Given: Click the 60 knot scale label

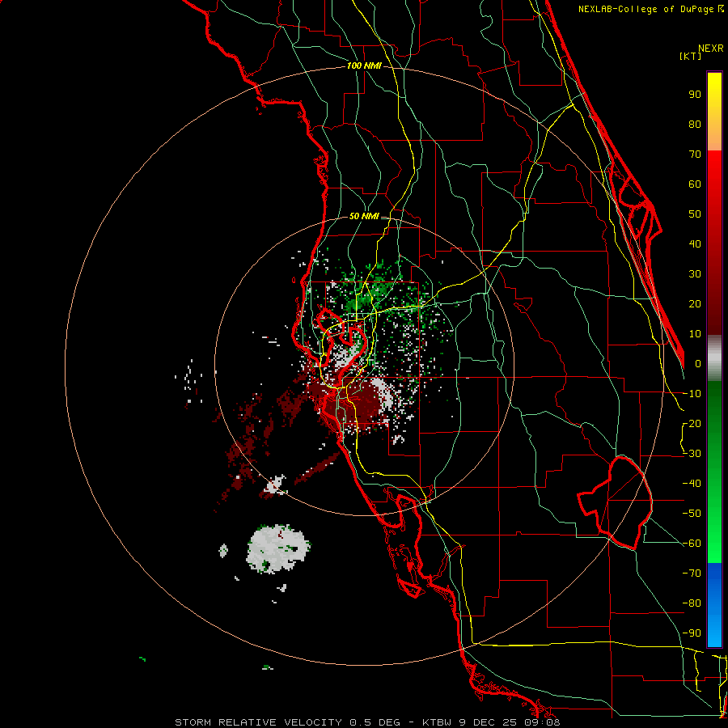Looking at the screenshot, I should pos(695,184).
